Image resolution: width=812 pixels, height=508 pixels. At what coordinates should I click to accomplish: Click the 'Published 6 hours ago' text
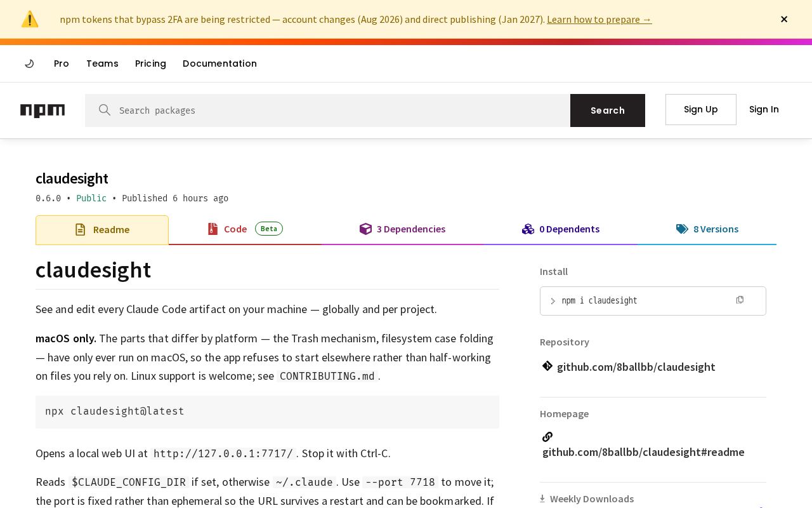click(x=175, y=198)
